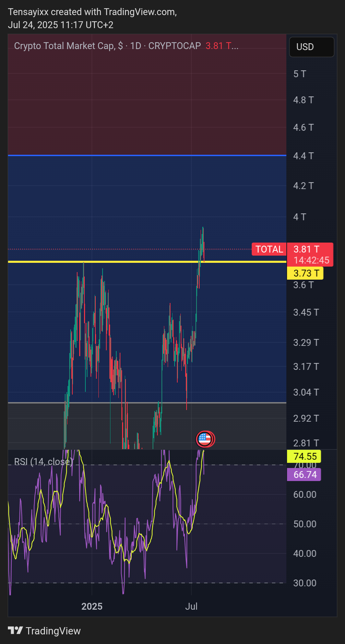Click the red 3.81 T value in header
Viewport: 345px width, 644px height.
(222, 46)
